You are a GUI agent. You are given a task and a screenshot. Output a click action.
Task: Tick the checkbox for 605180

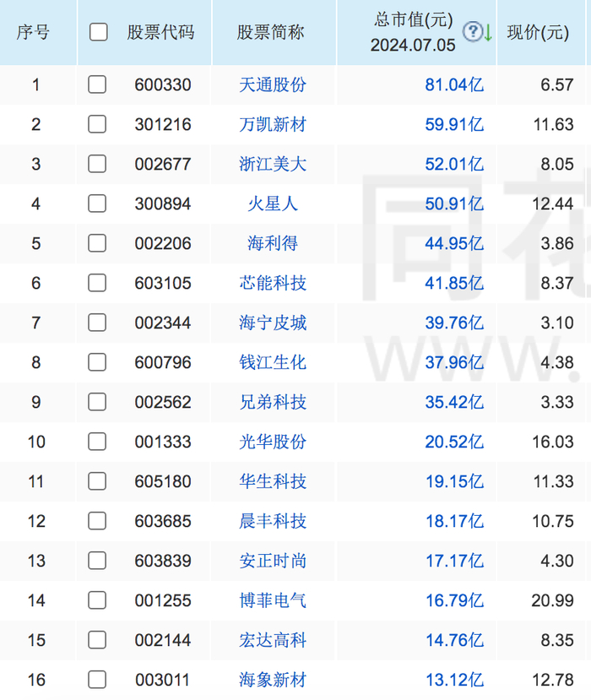click(97, 481)
